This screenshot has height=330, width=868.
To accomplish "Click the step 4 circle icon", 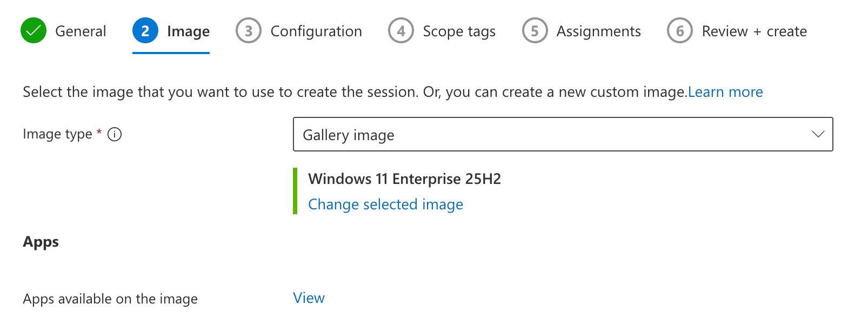I will coord(401,31).
